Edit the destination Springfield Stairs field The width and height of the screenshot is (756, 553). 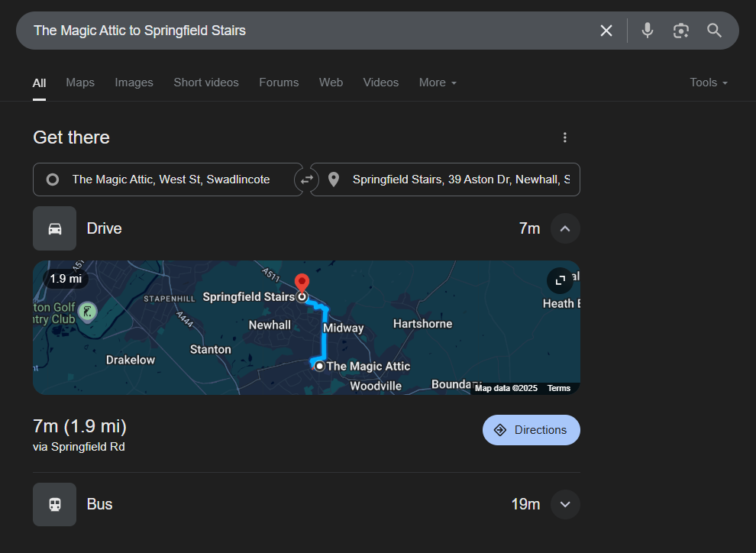[445, 179]
